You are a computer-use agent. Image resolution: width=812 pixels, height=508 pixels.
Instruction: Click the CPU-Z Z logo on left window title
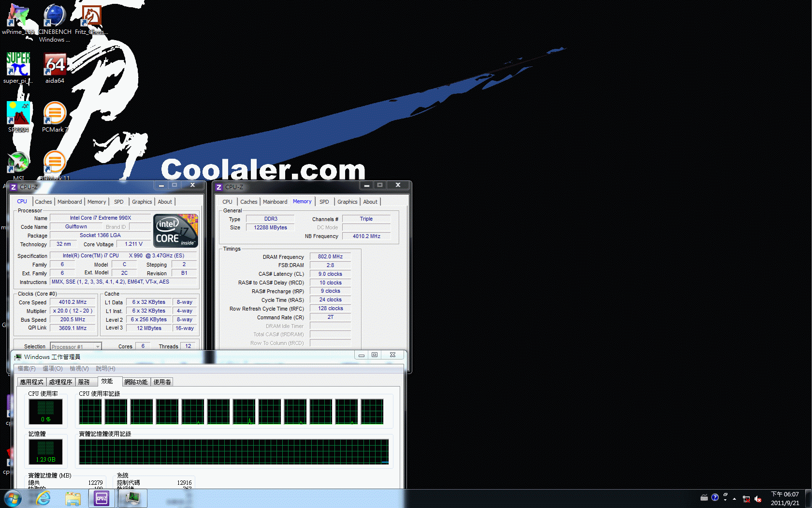pyautogui.click(x=14, y=187)
